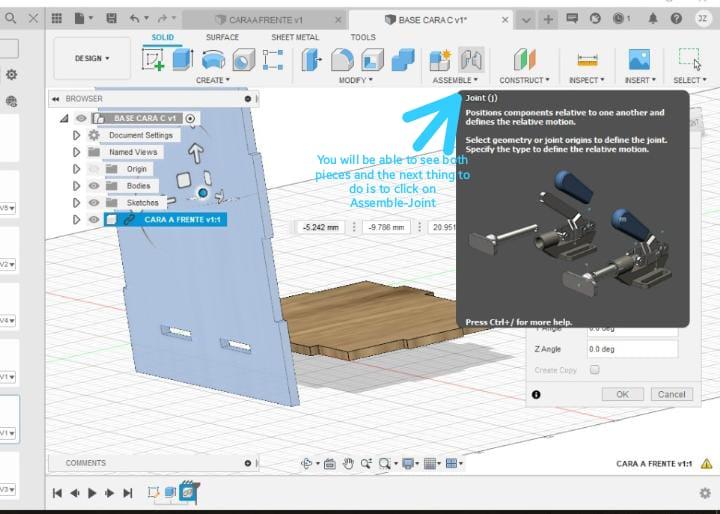Expand the Origin node

coord(76,169)
